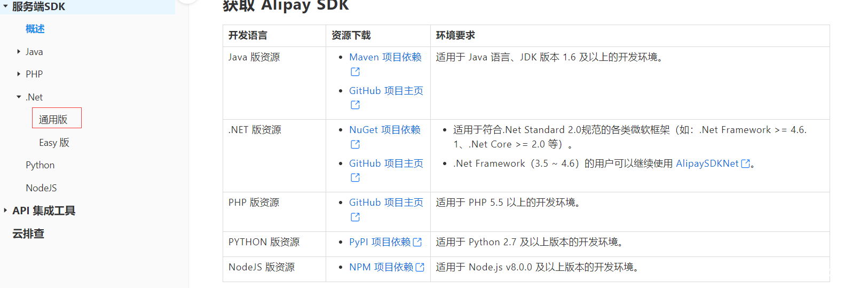The width and height of the screenshot is (868, 288).
Task: Click external-link icon under .NET GitHub 项目主页
Action: click(x=355, y=177)
